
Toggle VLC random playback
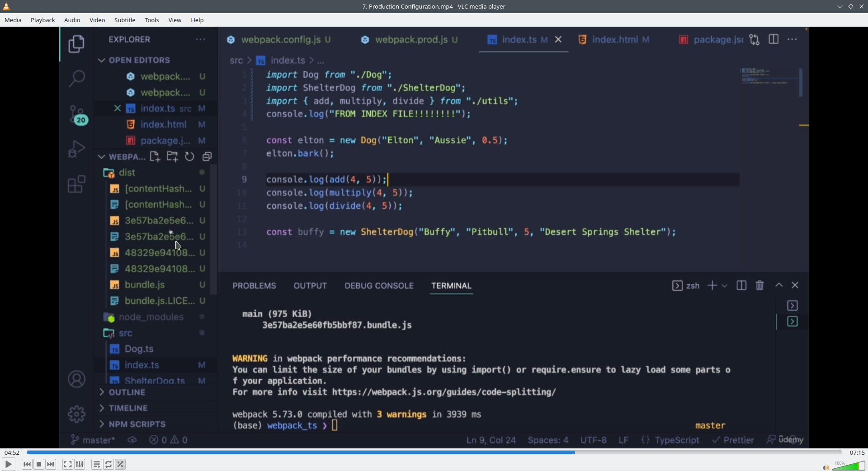120,464
